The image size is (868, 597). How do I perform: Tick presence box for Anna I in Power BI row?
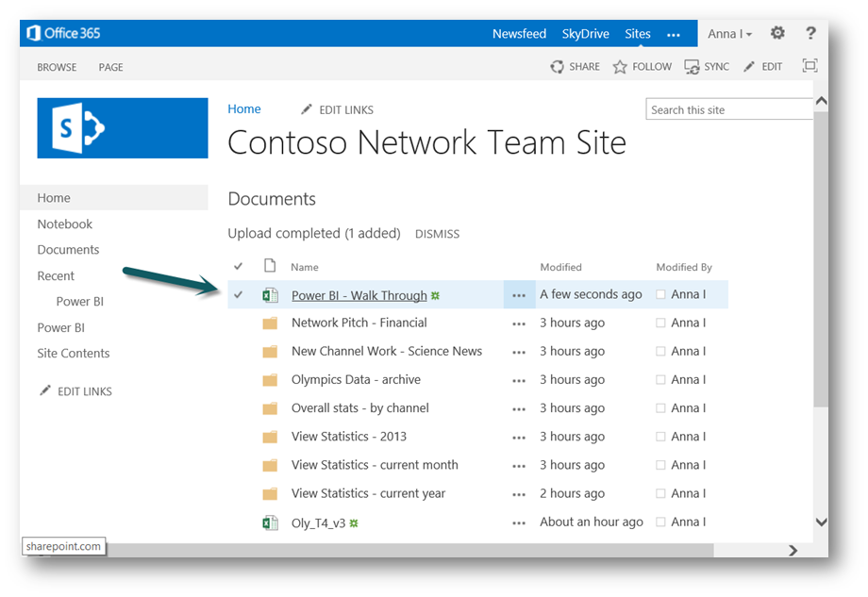(x=660, y=294)
